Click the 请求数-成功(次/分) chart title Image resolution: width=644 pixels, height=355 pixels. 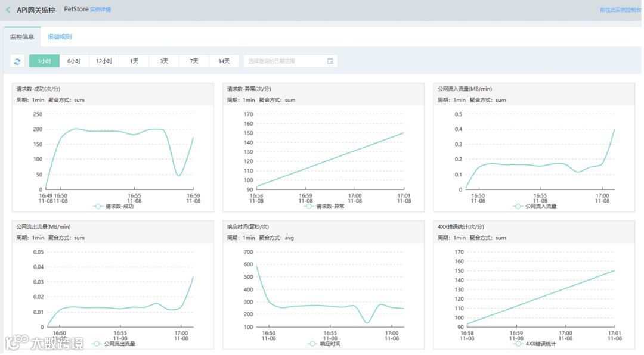[38, 89]
